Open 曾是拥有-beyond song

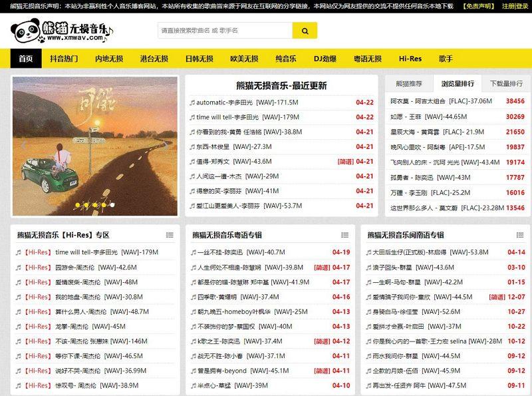click(243, 371)
